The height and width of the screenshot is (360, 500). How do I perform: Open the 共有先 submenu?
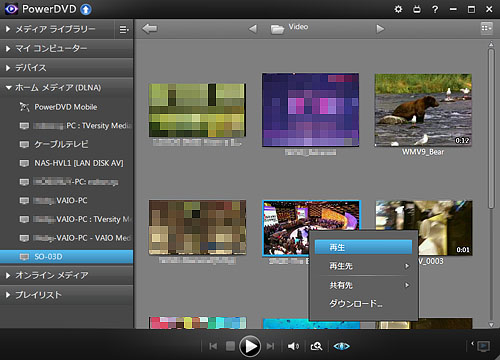363,285
